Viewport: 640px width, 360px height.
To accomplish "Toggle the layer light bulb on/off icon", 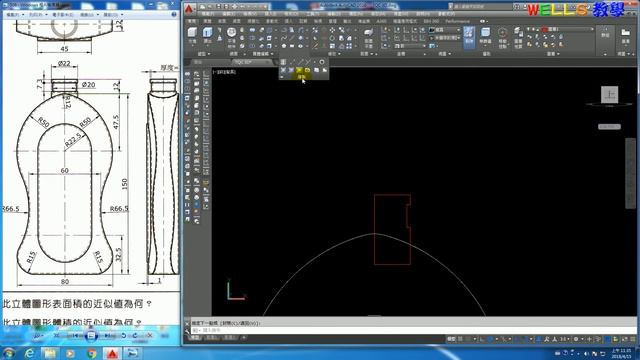I will (x=529, y=30).
